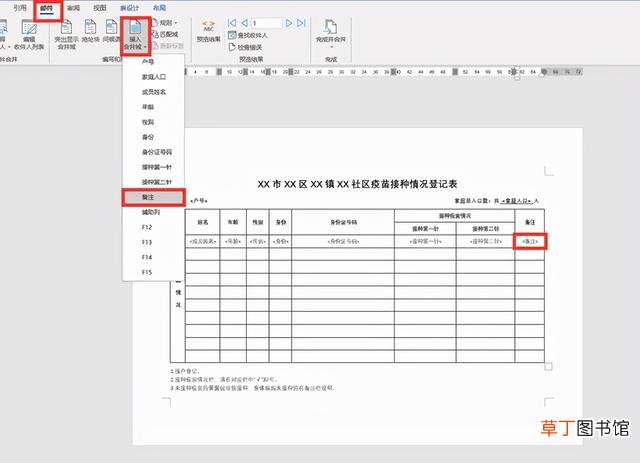Click the «成员姓名» field cell
The width and height of the screenshot is (640, 463).
[x=203, y=241]
